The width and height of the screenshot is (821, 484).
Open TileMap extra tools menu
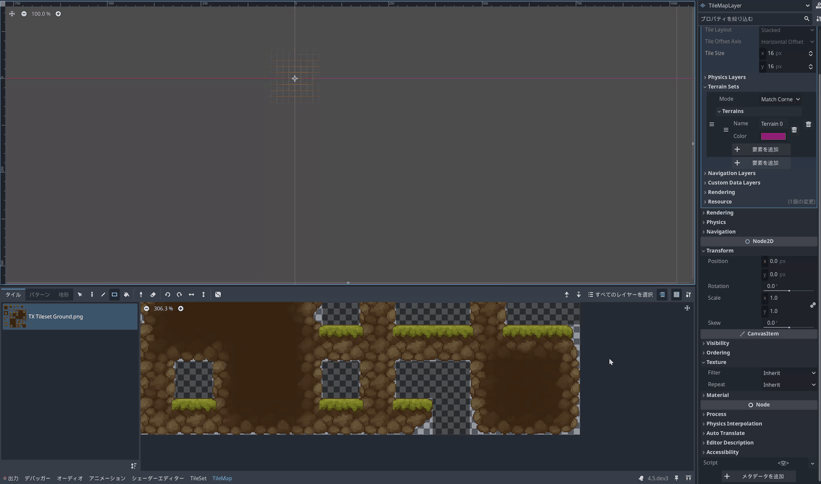point(688,294)
